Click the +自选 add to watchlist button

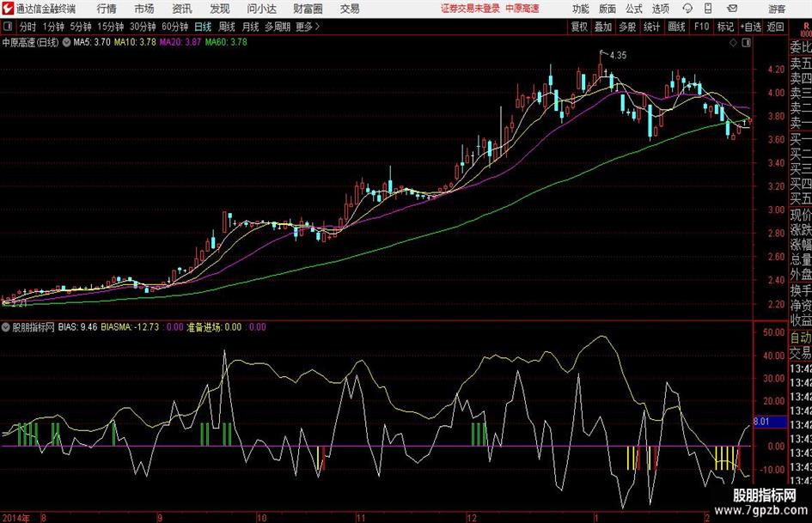(750, 27)
